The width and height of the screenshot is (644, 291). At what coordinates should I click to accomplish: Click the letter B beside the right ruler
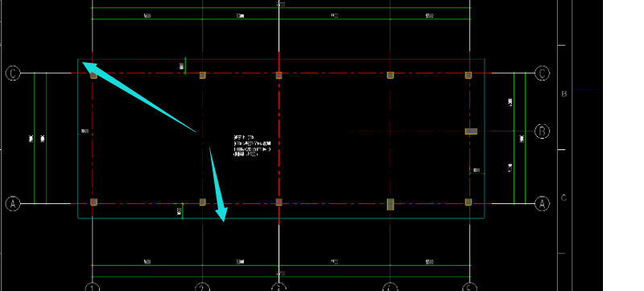564,94
